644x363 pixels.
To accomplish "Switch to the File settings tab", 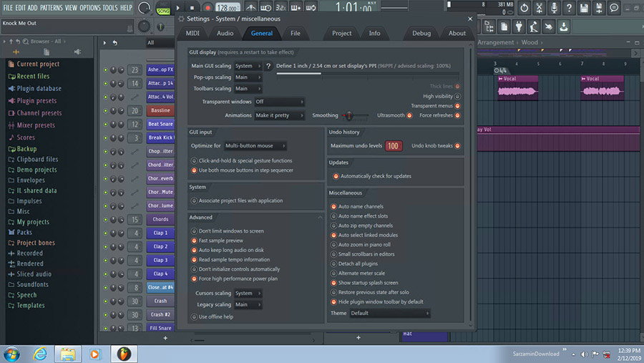I will 296,34.
